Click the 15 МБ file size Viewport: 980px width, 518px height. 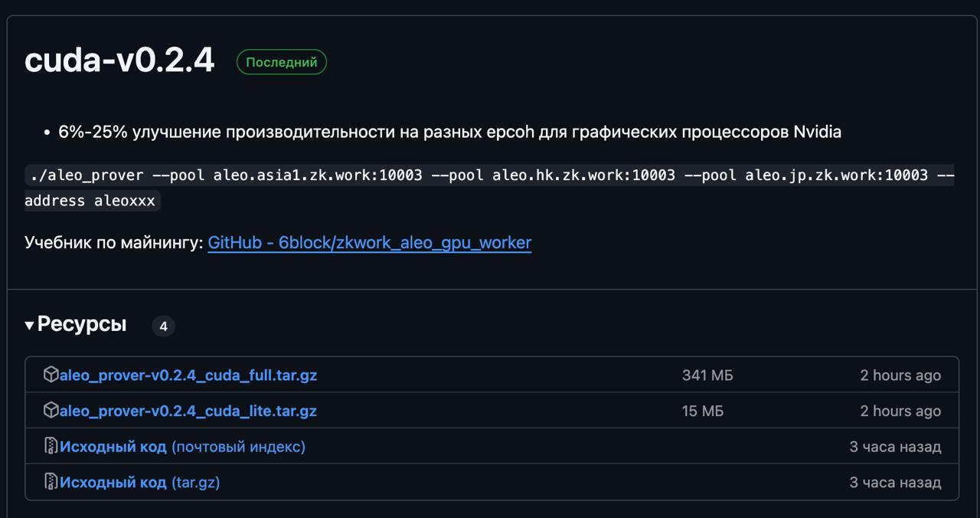[x=702, y=411]
